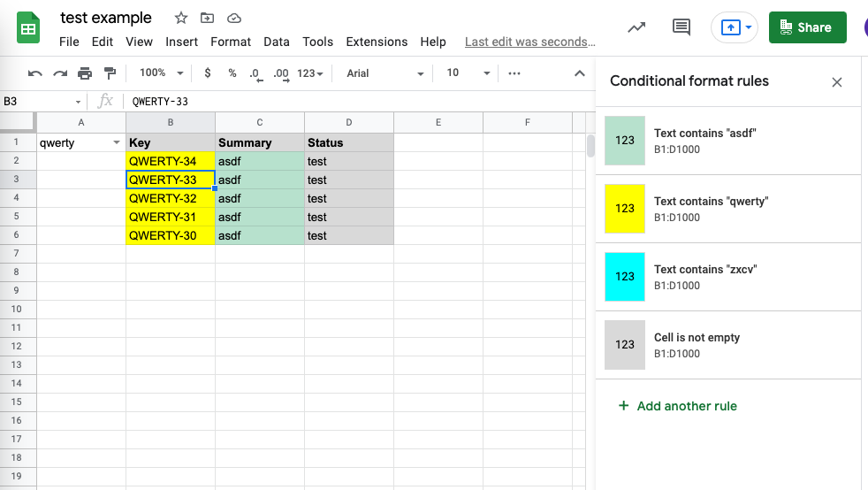Star the test example document
Viewport: 868px width, 490px height.
[x=181, y=19]
